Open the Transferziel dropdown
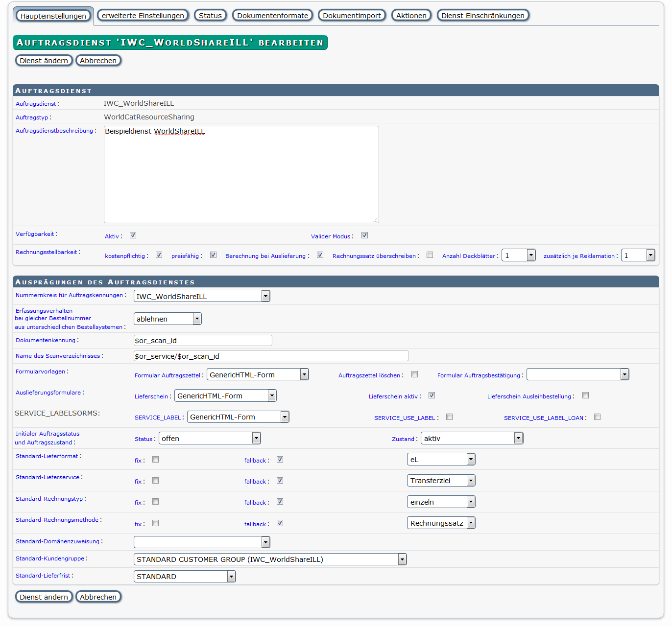Viewport: 672px width, 627px height. [441, 480]
